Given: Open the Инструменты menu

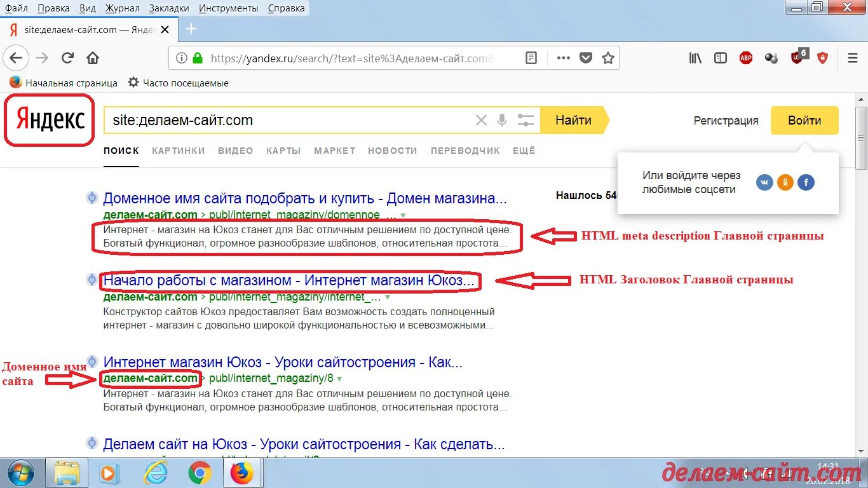Looking at the screenshot, I should tap(228, 8).
